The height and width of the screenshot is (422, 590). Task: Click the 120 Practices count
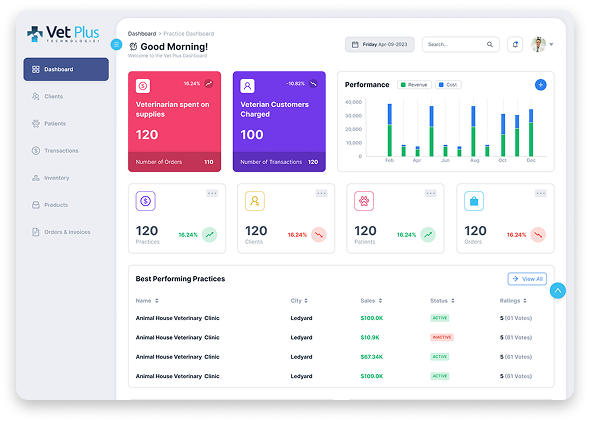tap(147, 231)
